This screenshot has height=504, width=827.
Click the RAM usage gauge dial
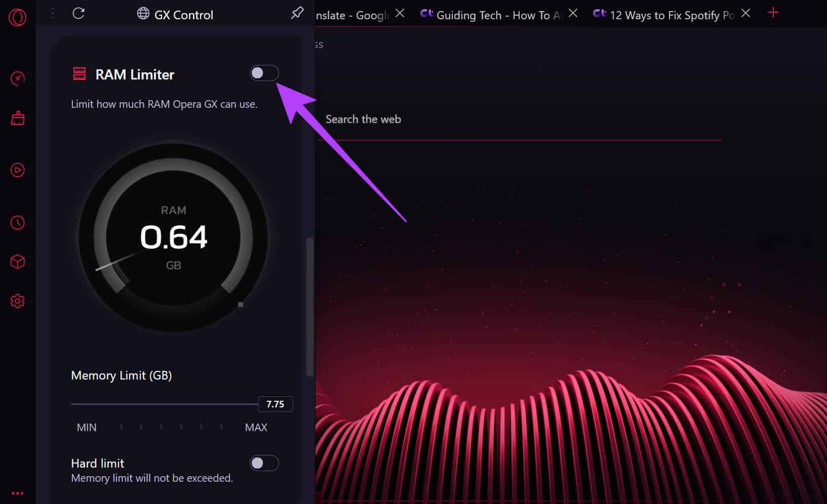(x=173, y=238)
